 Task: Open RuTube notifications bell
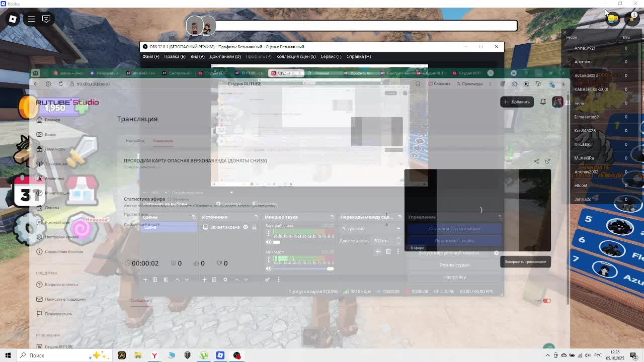pos(543,102)
